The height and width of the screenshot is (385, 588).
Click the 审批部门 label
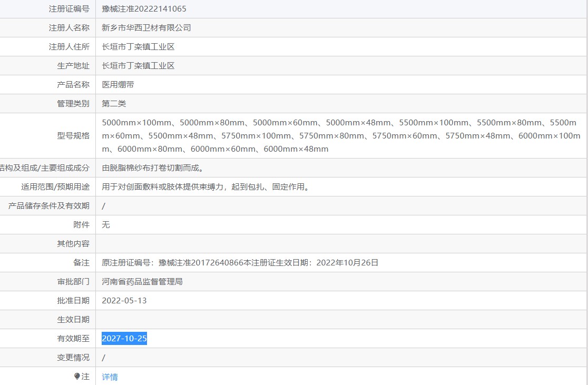(x=73, y=282)
